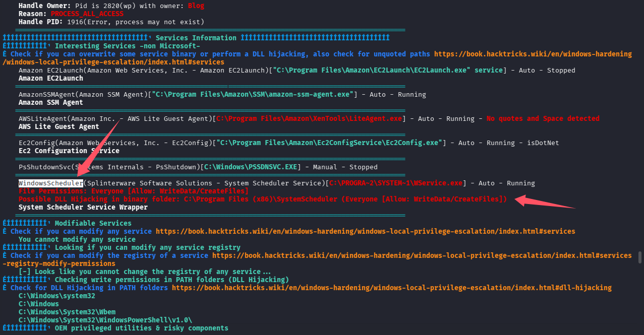This screenshot has width=644, height=335.
Task: Click the highlighted WindowsScheduler service name
Action: (x=51, y=183)
